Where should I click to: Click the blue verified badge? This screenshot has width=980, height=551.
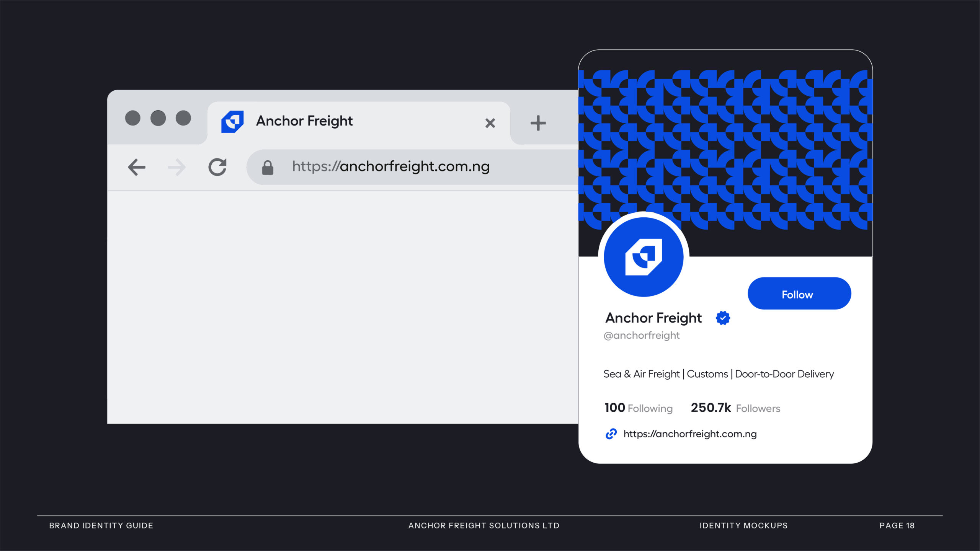723,318
